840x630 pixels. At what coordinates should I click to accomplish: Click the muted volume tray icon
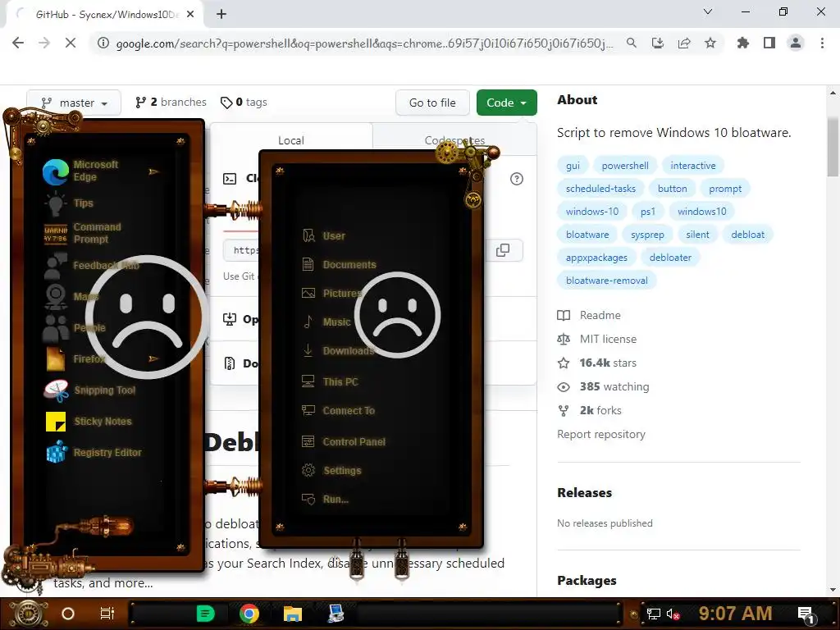[x=673, y=614]
